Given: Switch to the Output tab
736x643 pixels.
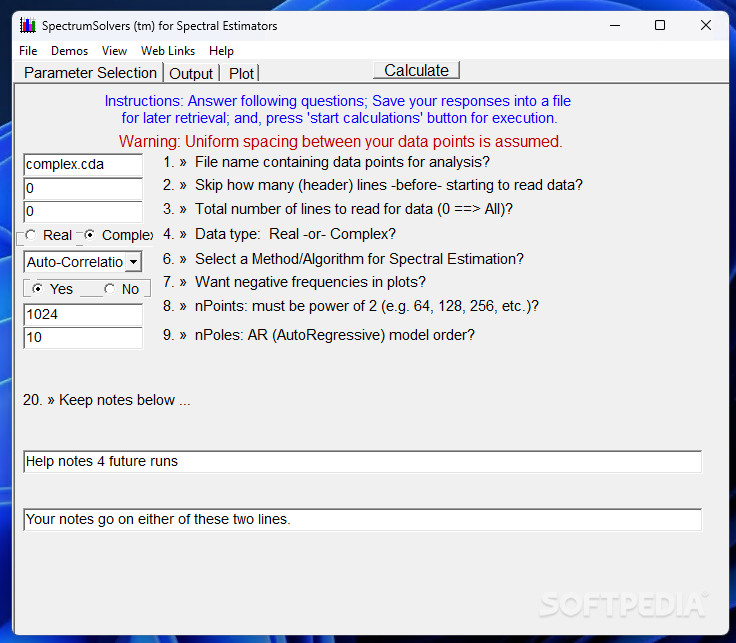Looking at the screenshot, I should pyautogui.click(x=191, y=74).
